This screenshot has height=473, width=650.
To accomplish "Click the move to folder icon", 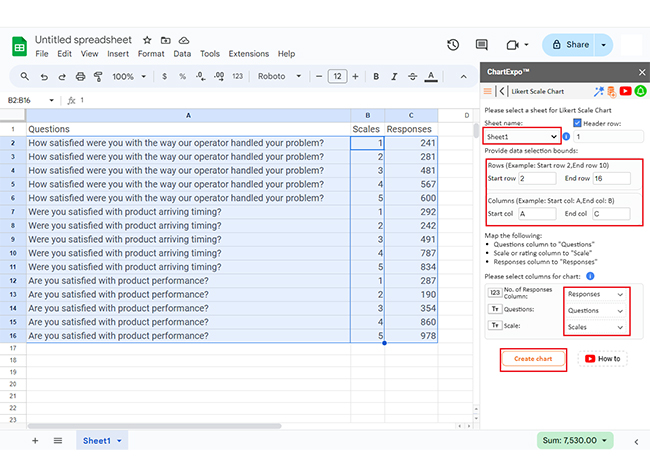I will [165, 40].
